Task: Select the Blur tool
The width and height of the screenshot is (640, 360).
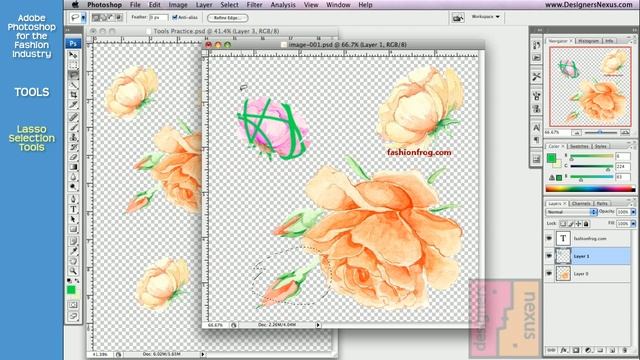Action: (x=73, y=177)
